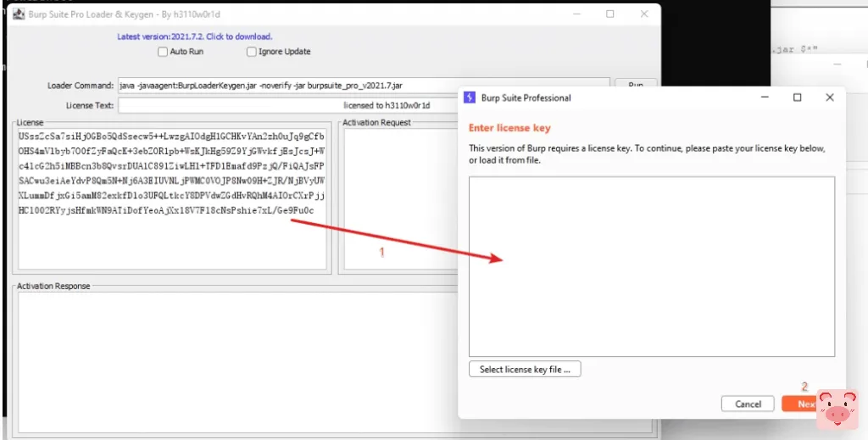Viewport: 868px width, 440px height.
Task: Click the Activation Request text area
Action: (x=401, y=199)
